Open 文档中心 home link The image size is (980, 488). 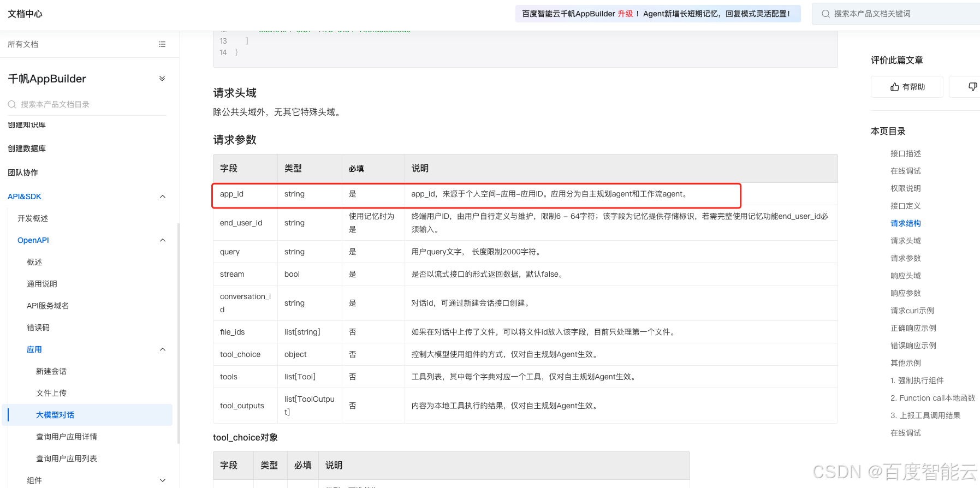(x=25, y=14)
